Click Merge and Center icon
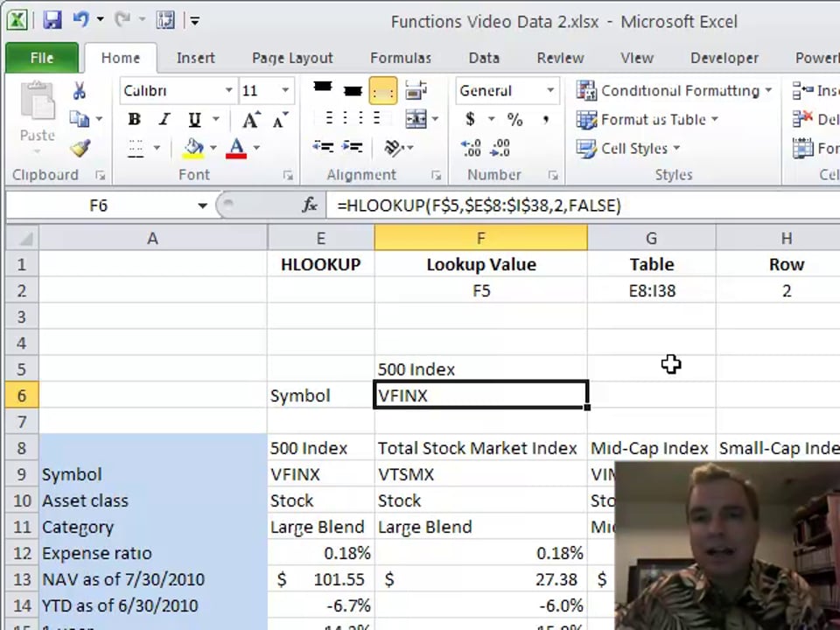 click(416, 118)
